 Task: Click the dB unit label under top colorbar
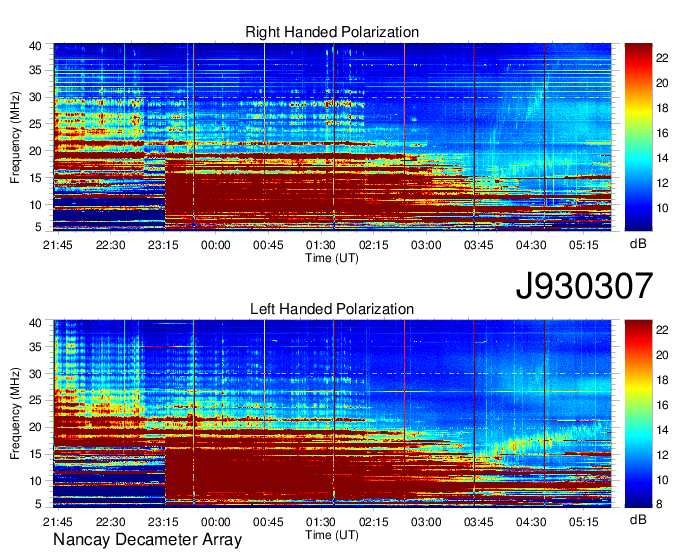pyautogui.click(x=638, y=244)
